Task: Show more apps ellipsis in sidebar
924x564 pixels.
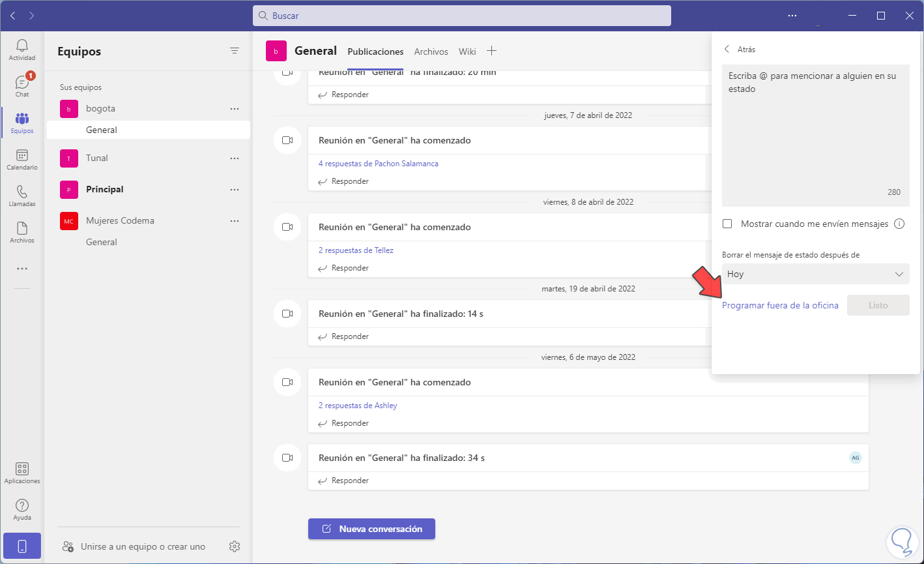Action: pyautogui.click(x=22, y=269)
